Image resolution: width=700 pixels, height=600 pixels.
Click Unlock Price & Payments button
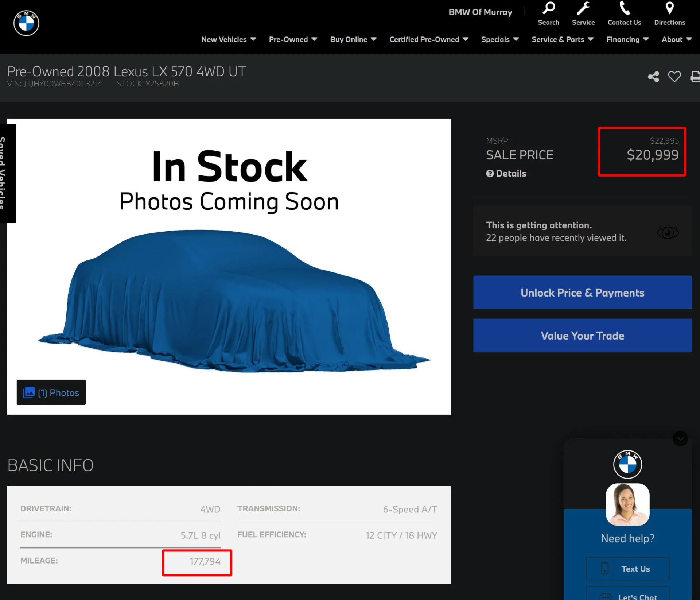click(x=582, y=292)
